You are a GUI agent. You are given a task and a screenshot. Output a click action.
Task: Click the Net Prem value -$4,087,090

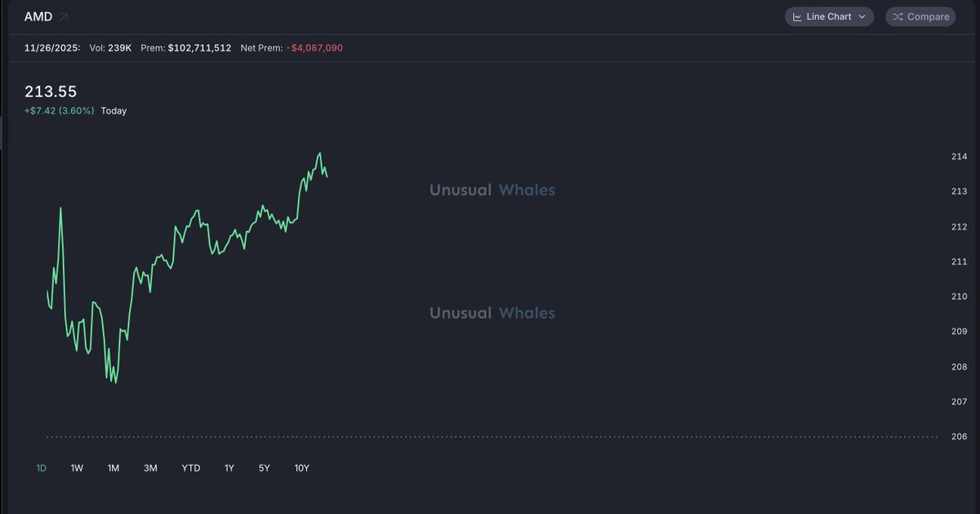coord(314,48)
